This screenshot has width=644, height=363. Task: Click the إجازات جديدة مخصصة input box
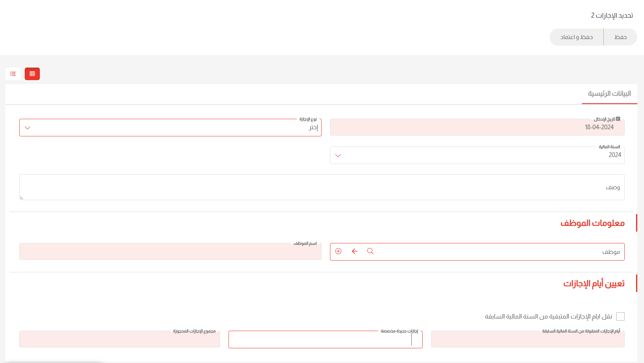[x=325, y=340]
